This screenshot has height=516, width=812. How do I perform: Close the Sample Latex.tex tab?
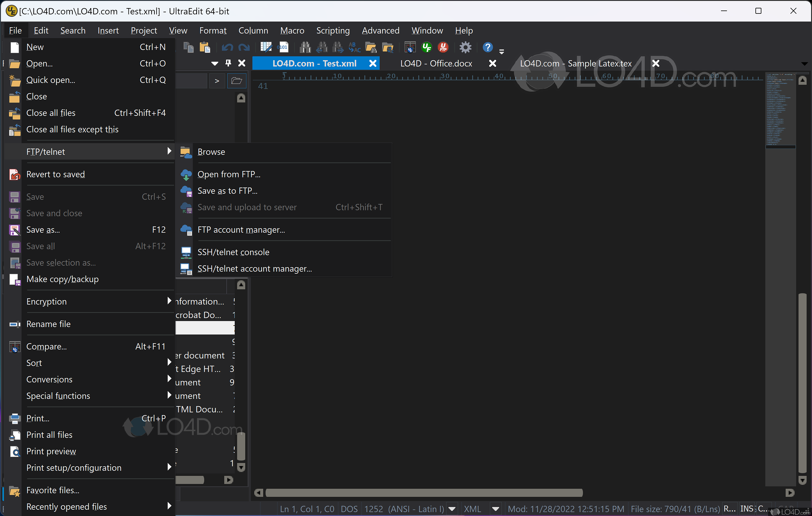(x=655, y=63)
